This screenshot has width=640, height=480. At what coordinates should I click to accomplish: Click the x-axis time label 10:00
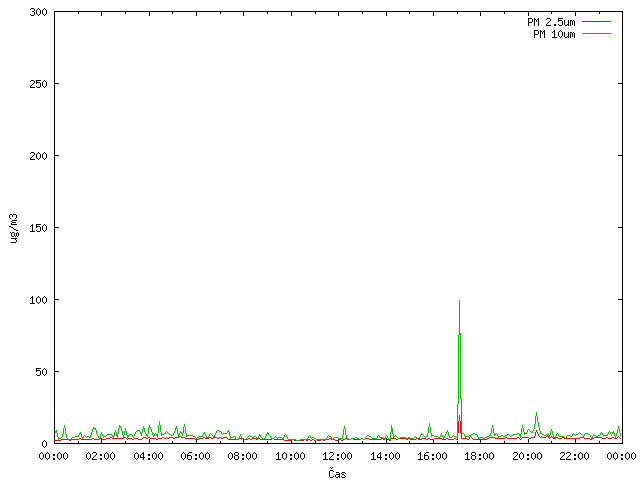click(x=290, y=456)
